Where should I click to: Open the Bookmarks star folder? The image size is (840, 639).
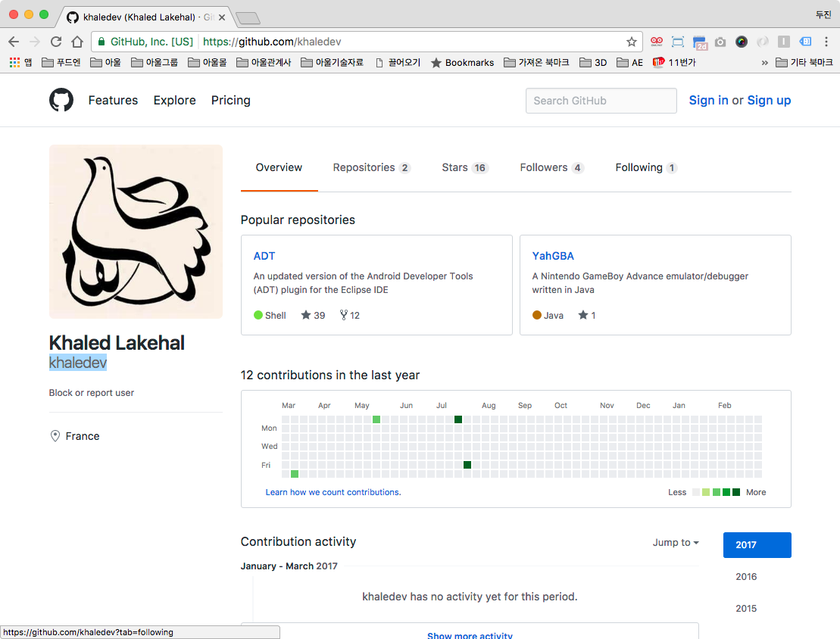tap(462, 63)
